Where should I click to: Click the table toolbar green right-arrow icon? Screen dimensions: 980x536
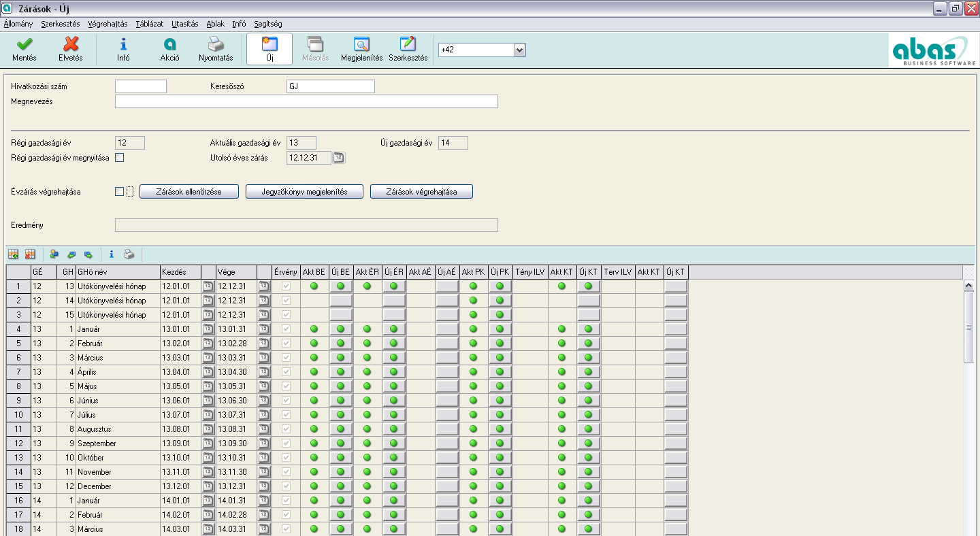point(88,254)
